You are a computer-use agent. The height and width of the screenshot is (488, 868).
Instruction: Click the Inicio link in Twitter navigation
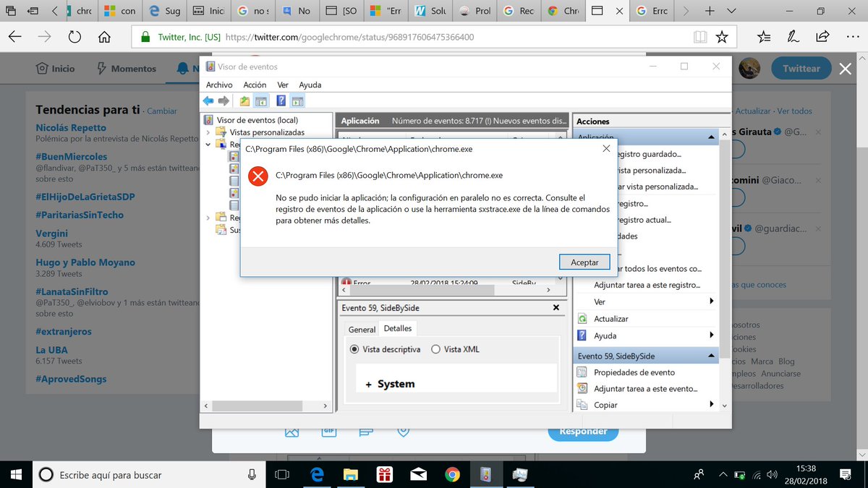tap(56, 69)
